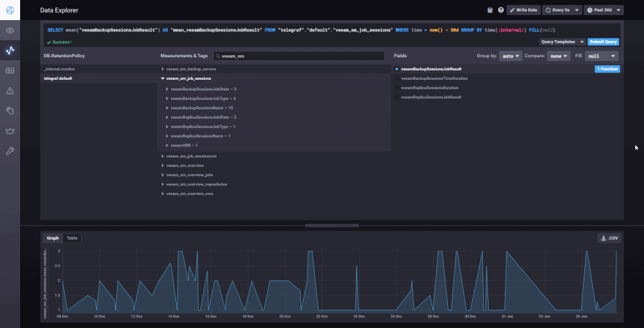Select the Data Explorer graph icon in sidebar
644x328 pixels.
[10, 50]
